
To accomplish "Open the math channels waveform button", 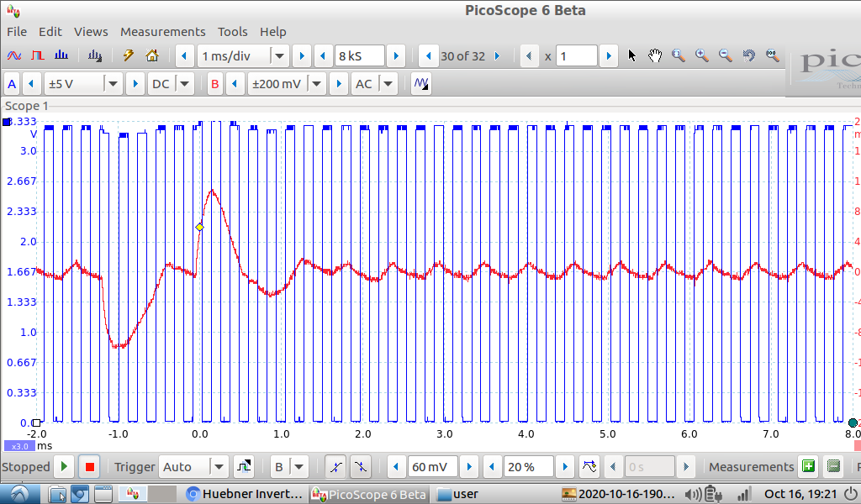I will [x=421, y=84].
